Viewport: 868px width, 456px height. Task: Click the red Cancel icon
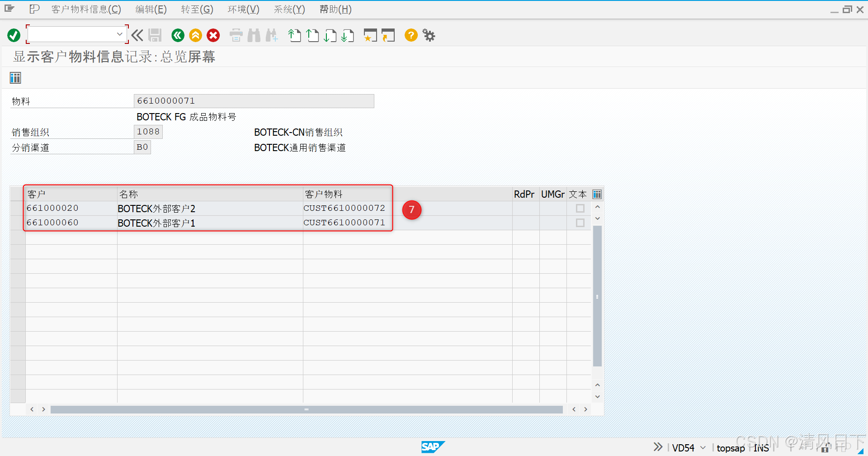click(x=213, y=35)
